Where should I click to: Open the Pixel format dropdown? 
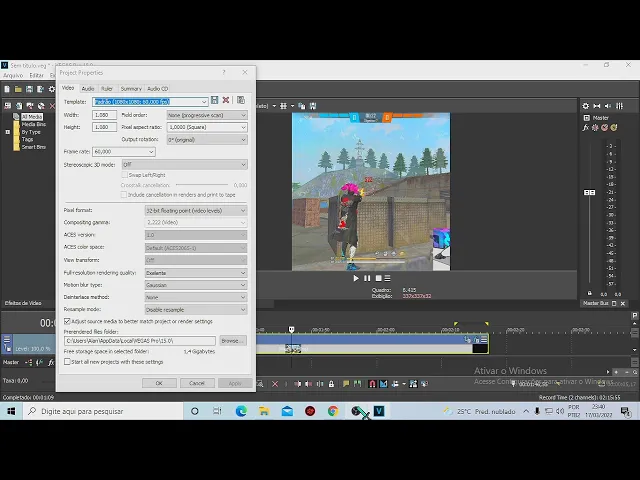point(196,211)
